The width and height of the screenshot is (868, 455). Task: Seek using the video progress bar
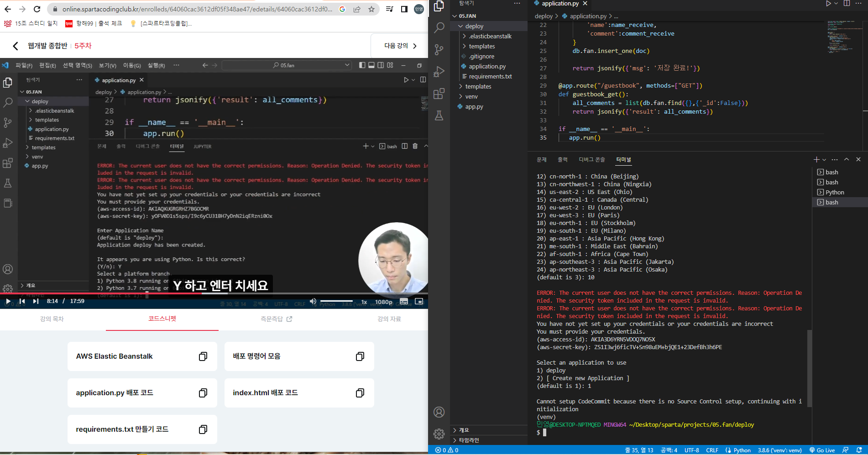point(214,293)
